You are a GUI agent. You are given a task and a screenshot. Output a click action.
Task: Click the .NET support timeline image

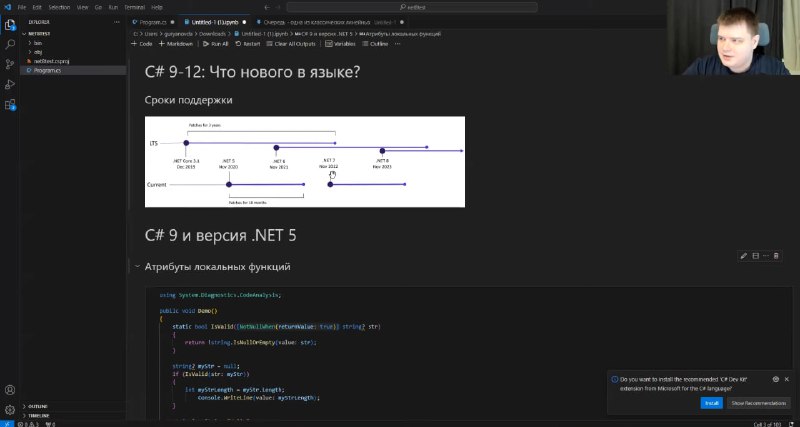(305, 162)
